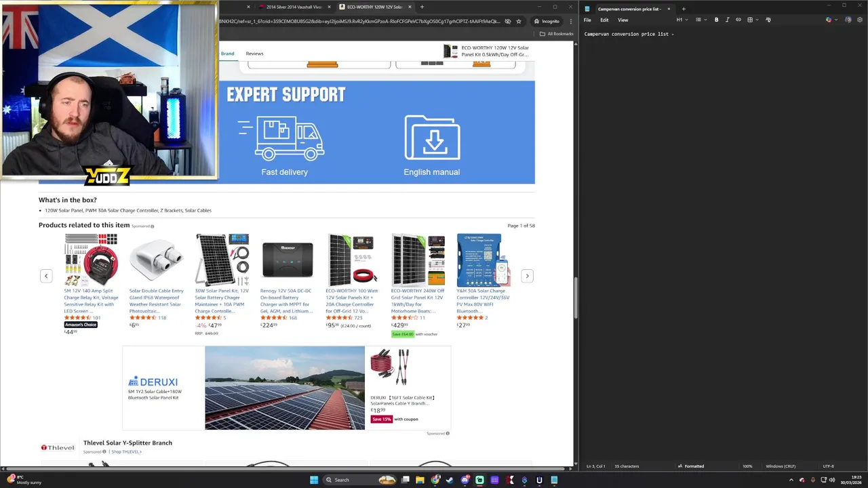Open a new Chrome tab
Screen dimensions: 868x488
click(x=422, y=7)
